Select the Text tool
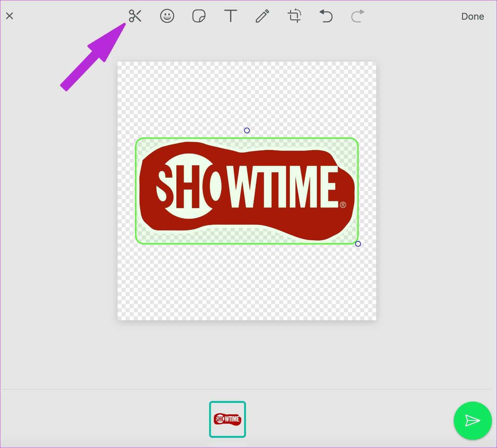This screenshot has width=497, height=448. click(x=231, y=16)
